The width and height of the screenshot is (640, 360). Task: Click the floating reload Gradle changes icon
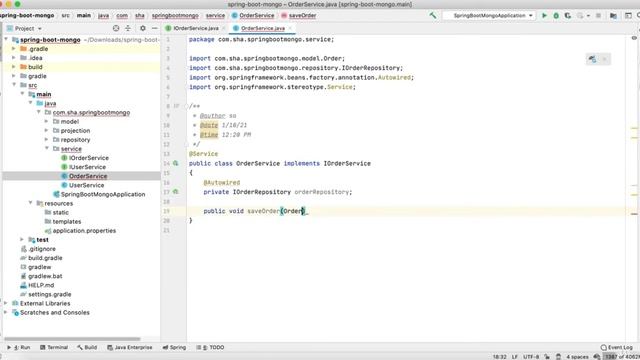(592, 59)
